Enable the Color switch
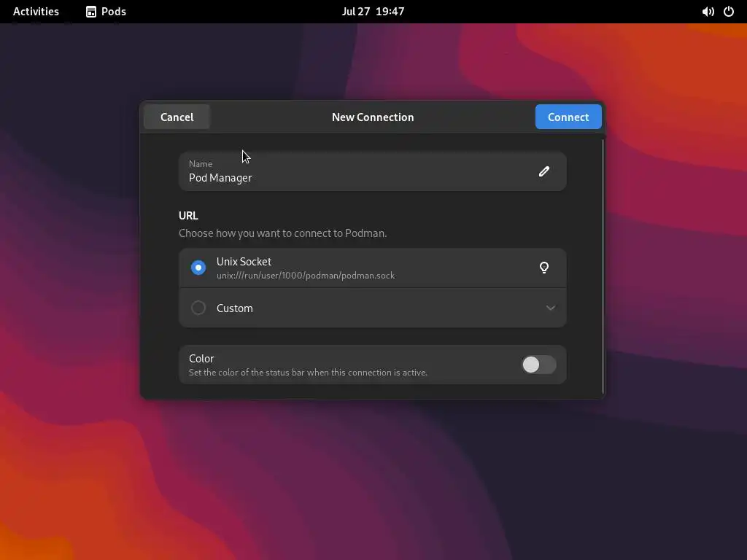 coord(539,365)
